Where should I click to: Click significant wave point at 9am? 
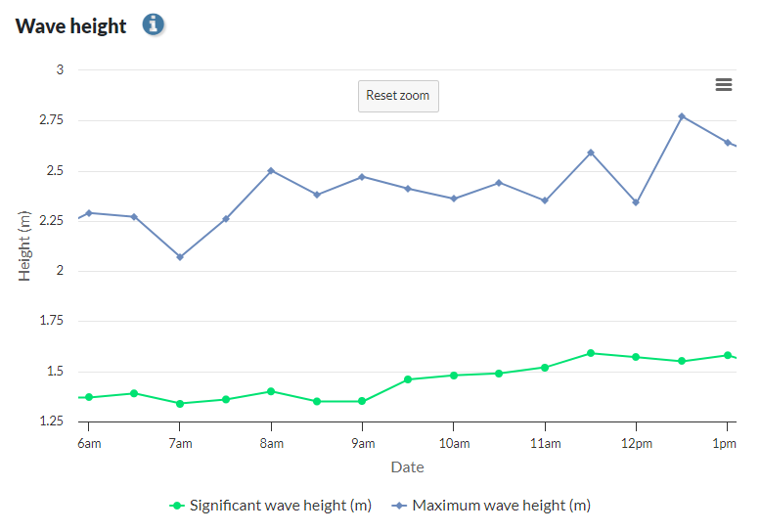coord(362,401)
